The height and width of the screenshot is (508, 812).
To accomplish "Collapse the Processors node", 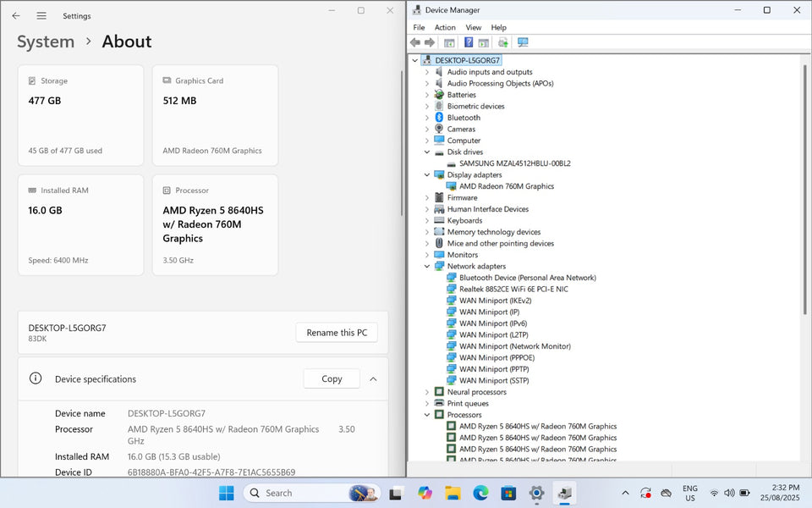I will coord(427,415).
